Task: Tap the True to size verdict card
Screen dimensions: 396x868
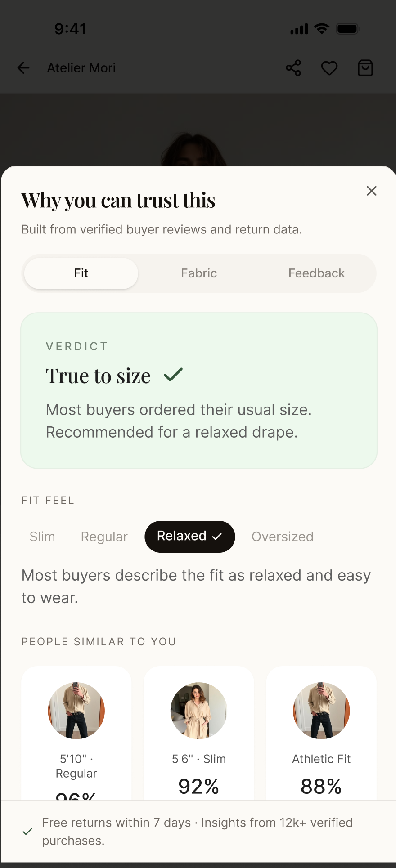Action: (x=199, y=390)
